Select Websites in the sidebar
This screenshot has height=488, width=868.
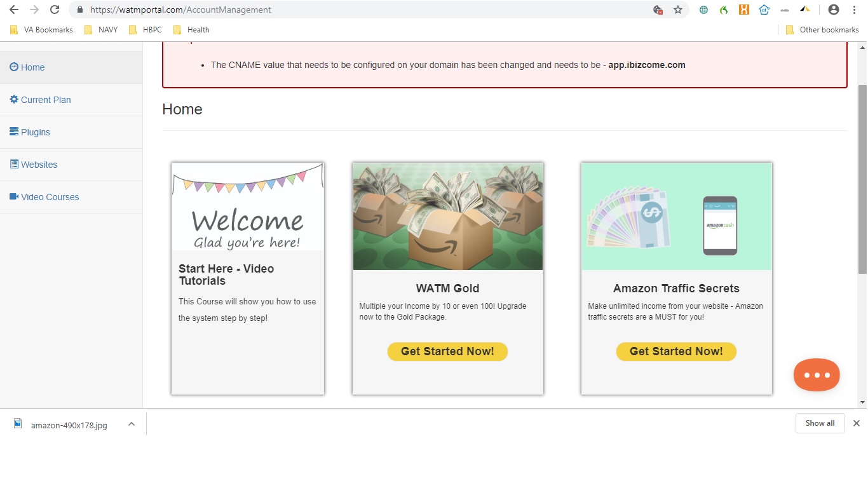pyautogui.click(x=71, y=165)
